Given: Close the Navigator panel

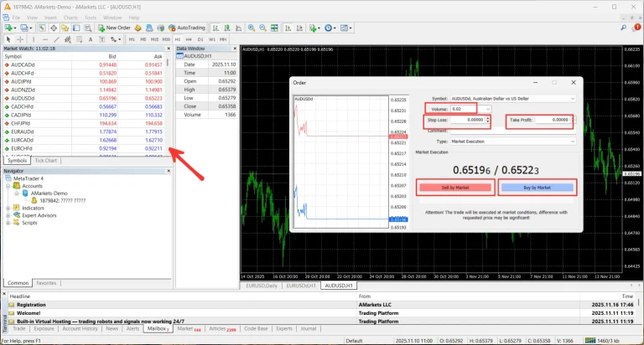Looking at the screenshot, I should click(169, 171).
